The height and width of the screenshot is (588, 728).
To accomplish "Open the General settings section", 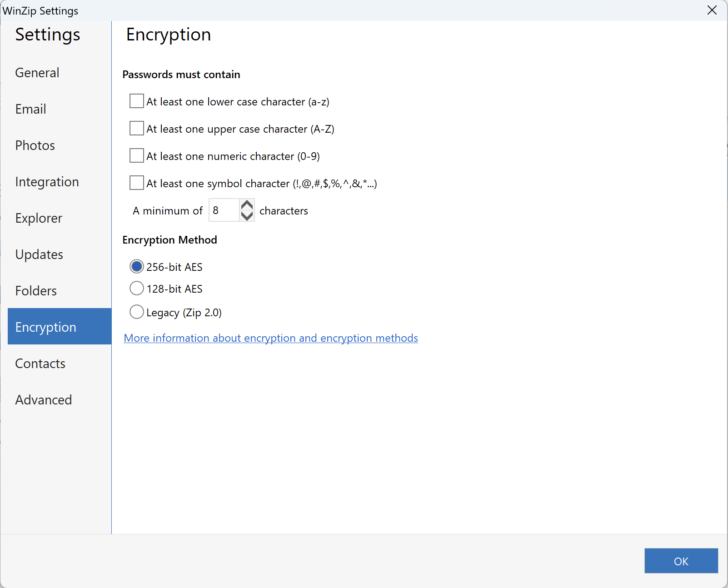I will tap(37, 73).
